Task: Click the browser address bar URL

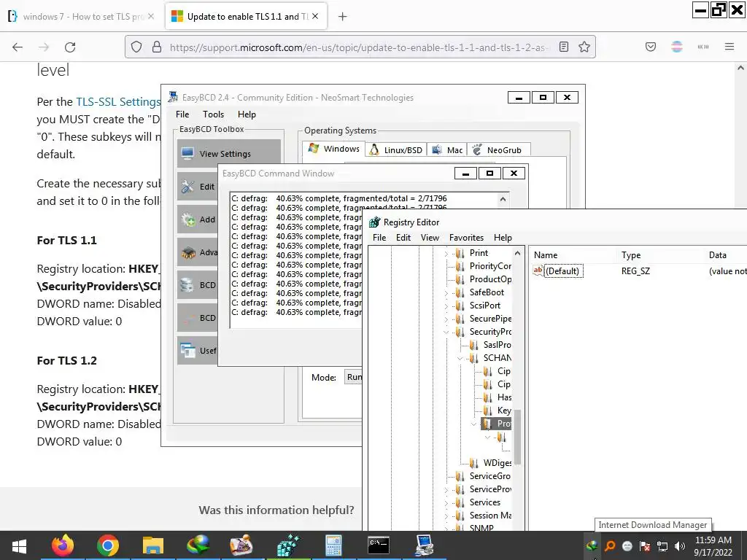Action: 358,47
